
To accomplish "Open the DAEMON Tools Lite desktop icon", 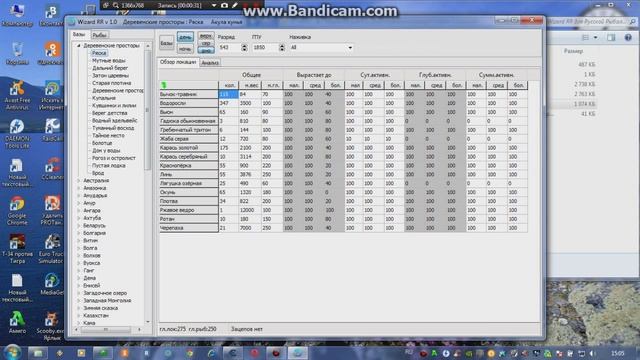I will 17,133.
